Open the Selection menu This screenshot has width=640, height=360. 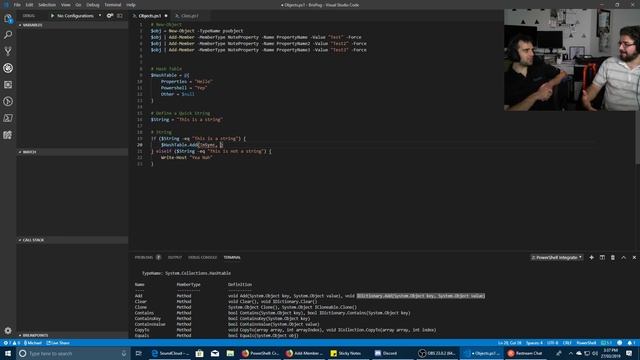pos(47,5)
